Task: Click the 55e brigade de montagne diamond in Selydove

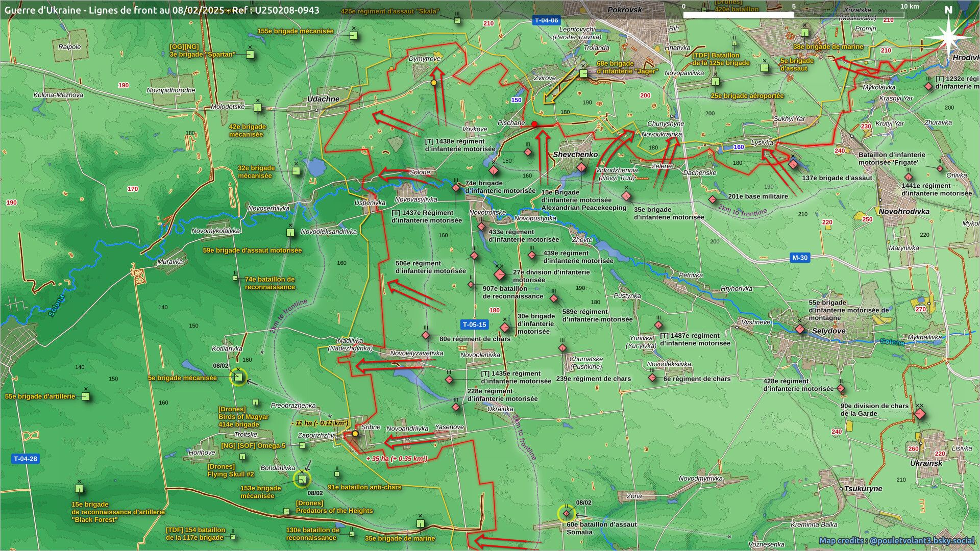Action: coord(800,330)
